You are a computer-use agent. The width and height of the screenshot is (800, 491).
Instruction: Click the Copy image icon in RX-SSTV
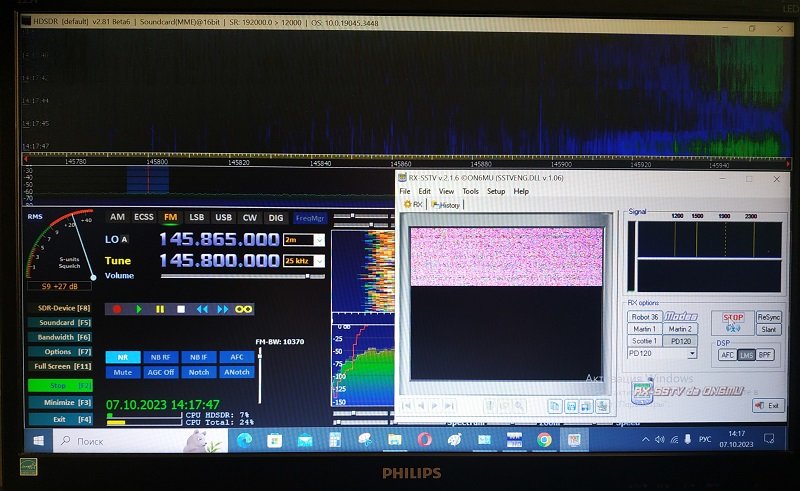[x=555, y=406]
